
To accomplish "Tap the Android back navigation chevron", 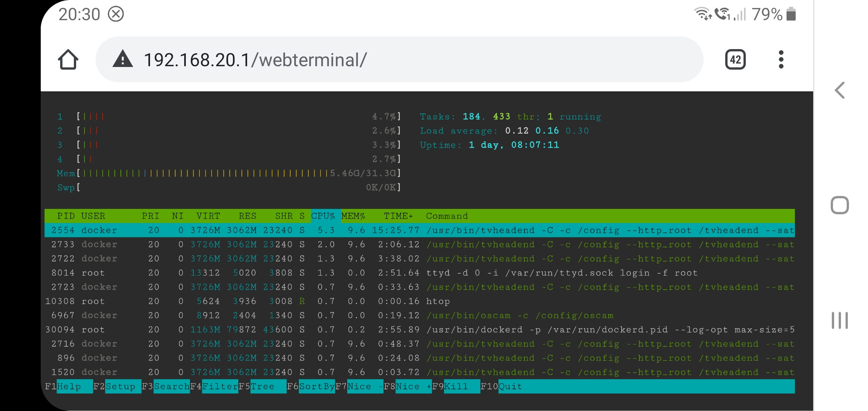I will pos(839,90).
